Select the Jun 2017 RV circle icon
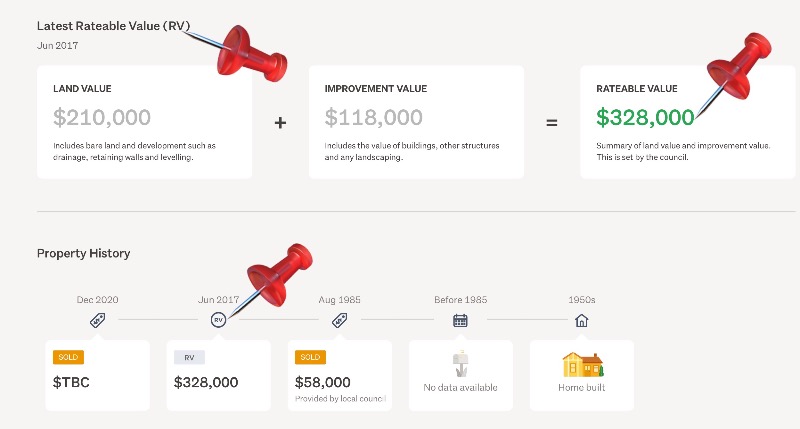Viewport: 800px width, 429px height. click(x=218, y=320)
